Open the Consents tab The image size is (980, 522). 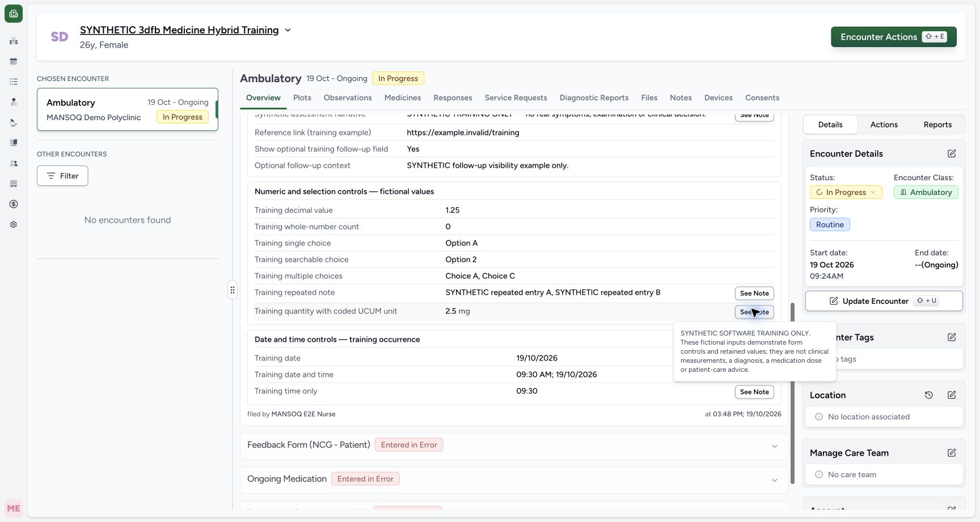point(762,97)
